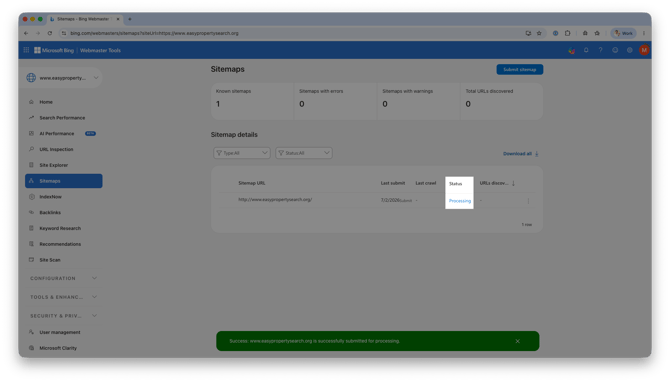This screenshot has height=382, width=670.
Task: Click the Site Explorer sidebar icon
Action: tap(31, 165)
